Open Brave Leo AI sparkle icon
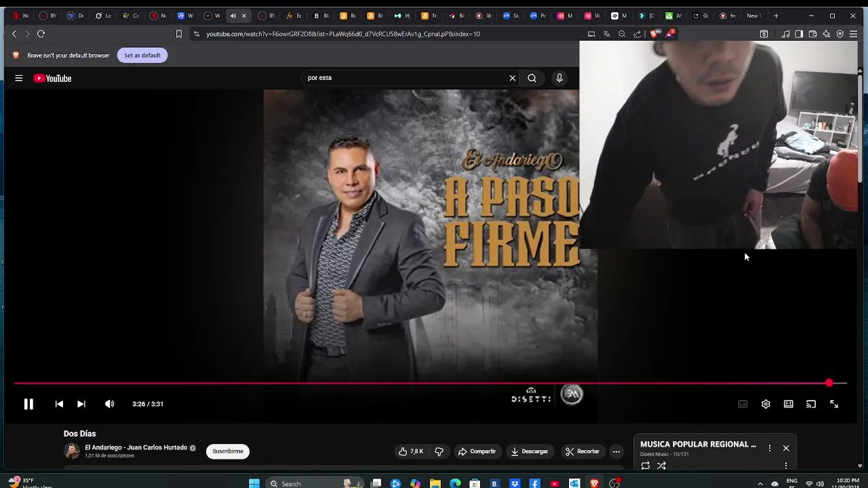The width and height of the screenshot is (868, 488). click(x=826, y=34)
